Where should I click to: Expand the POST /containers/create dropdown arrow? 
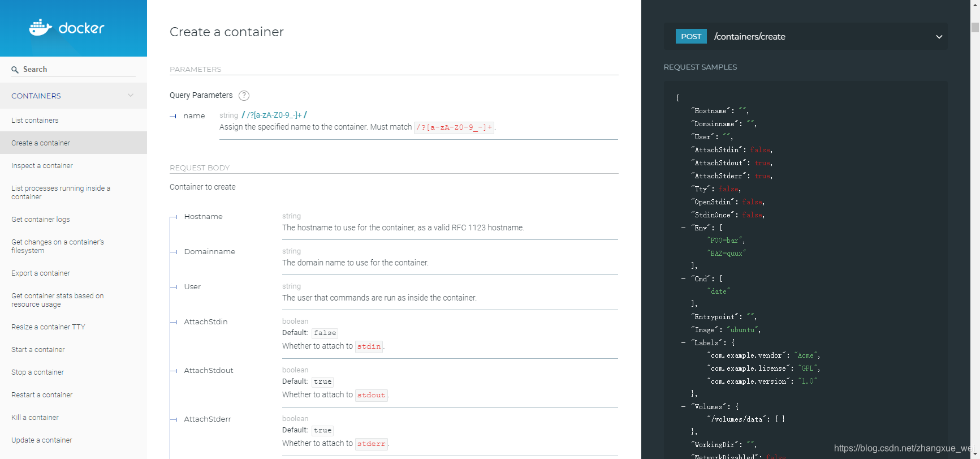click(939, 37)
